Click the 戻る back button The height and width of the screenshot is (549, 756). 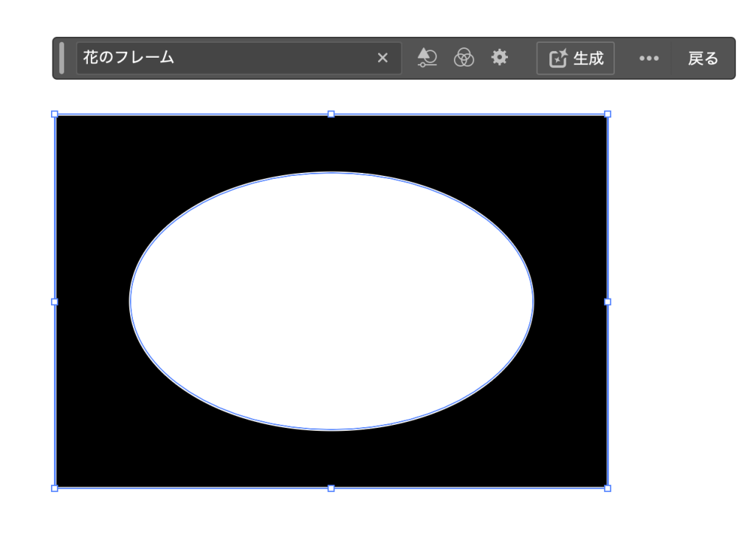pyautogui.click(x=703, y=58)
